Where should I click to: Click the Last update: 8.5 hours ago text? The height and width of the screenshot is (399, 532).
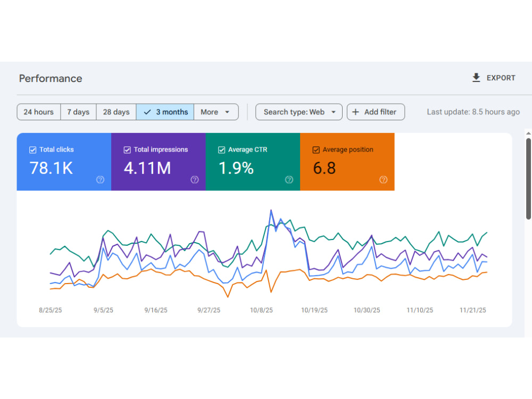coord(473,112)
